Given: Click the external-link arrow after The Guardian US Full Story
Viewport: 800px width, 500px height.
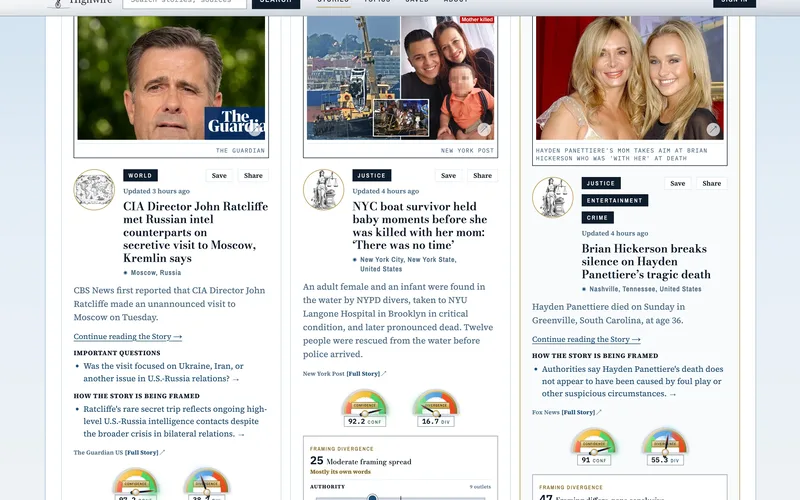Looking at the screenshot, I should [x=163, y=453].
